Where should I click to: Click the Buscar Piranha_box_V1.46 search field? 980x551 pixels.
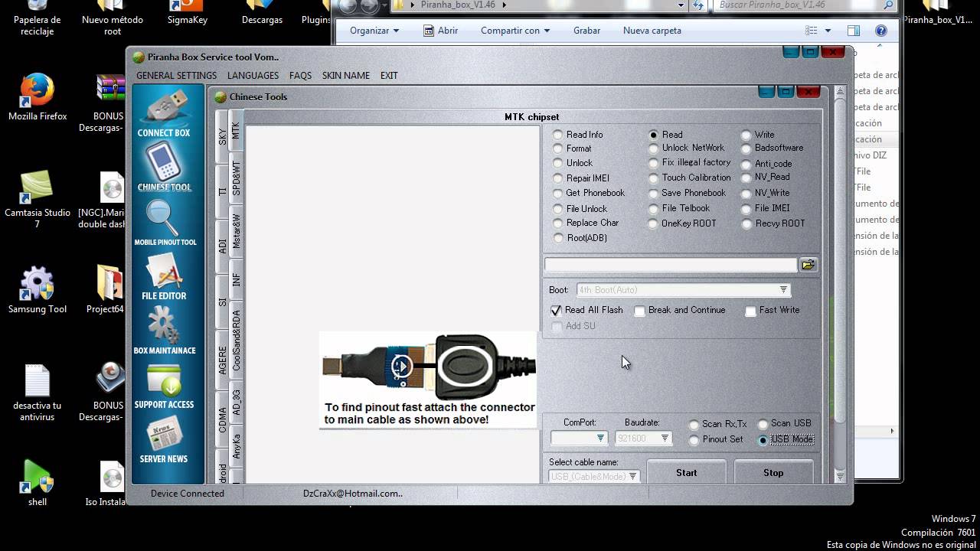(805, 5)
